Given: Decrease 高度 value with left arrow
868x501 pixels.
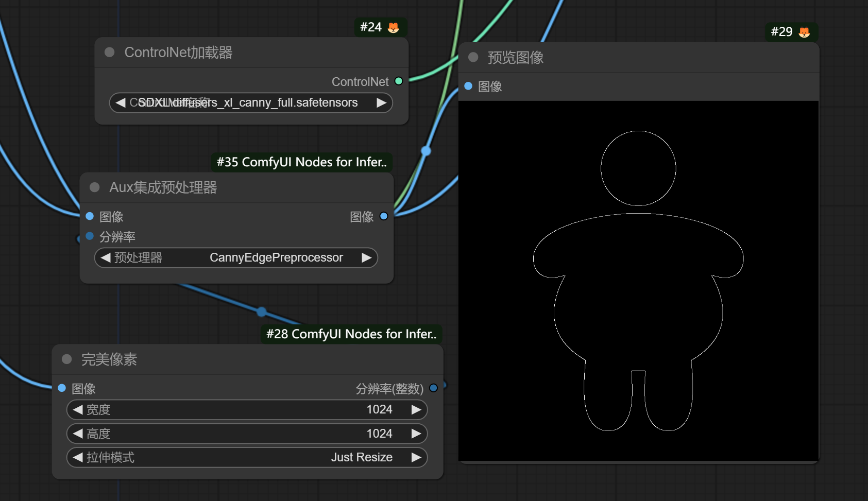Looking at the screenshot, I should click(78, 434).
